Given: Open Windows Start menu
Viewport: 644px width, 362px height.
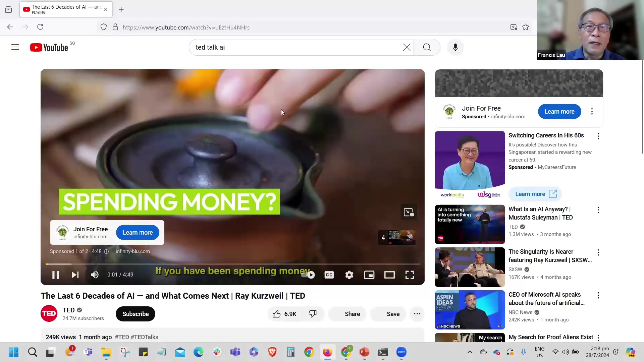Looking at the screenshot, I should tap(14, 352).
